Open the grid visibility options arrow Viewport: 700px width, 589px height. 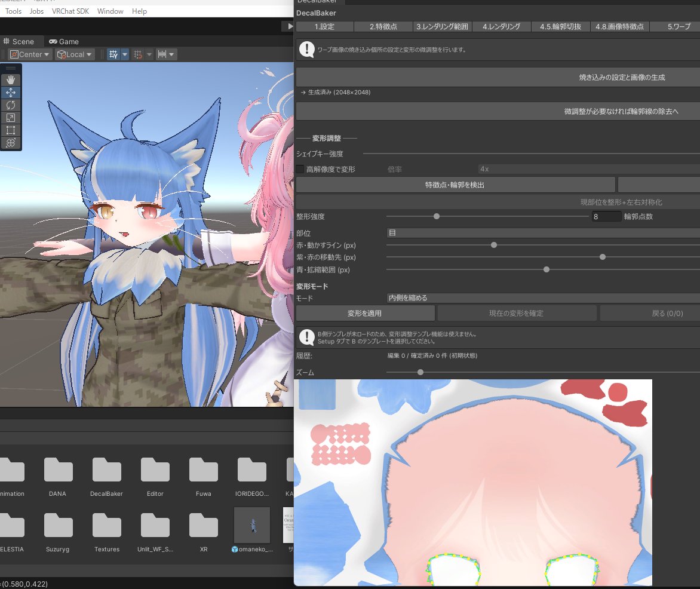(125, 54)
